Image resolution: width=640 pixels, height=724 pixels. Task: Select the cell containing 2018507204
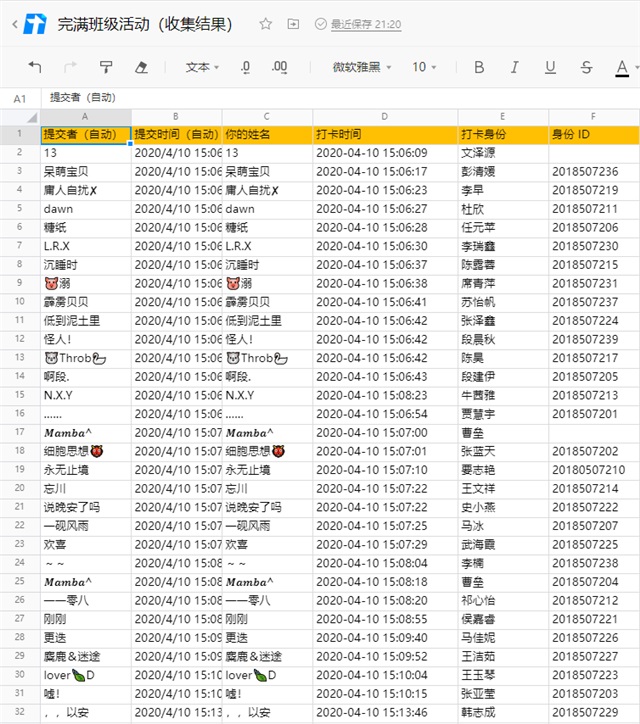pyautogui.click(x=594, y=582)
